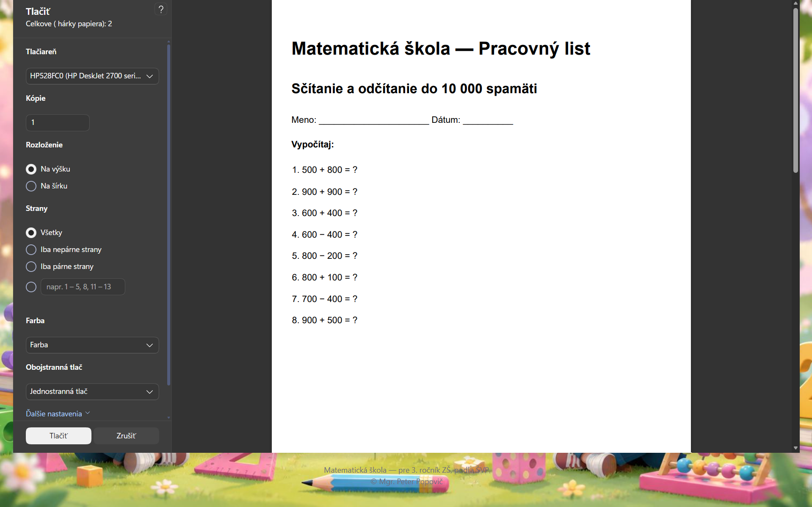Click problem '8. 900 + 500 = ?'
The image size is (812, 507).
[325, 320]
